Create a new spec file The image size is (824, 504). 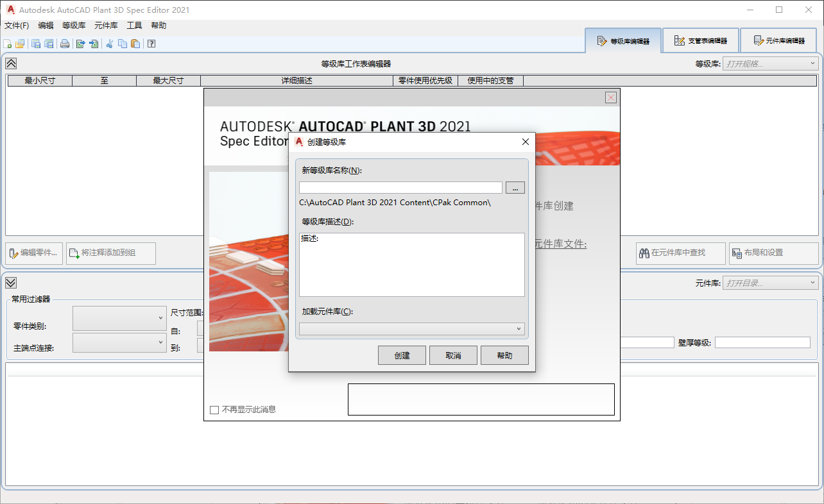coord(7,44)
